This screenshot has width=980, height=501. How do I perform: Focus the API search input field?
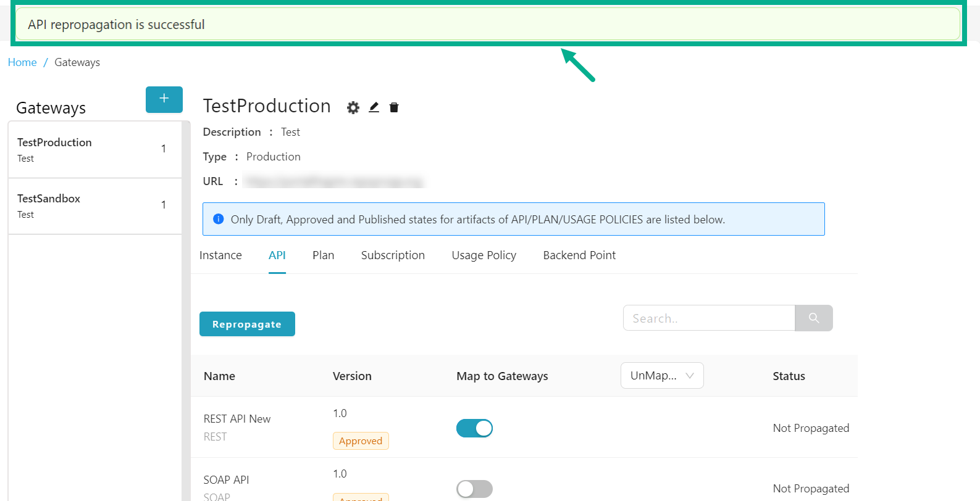coord(708,318)
